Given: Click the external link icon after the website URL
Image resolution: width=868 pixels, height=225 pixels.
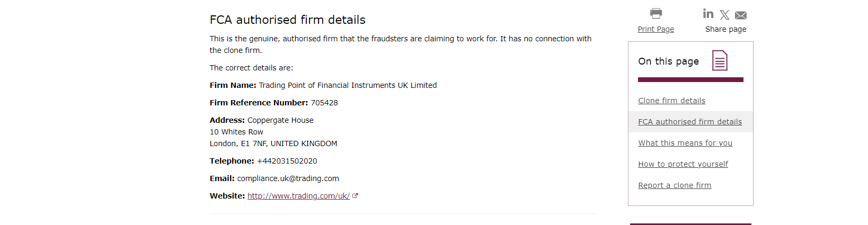Looking at the screenshot, I should pos(355,196).
